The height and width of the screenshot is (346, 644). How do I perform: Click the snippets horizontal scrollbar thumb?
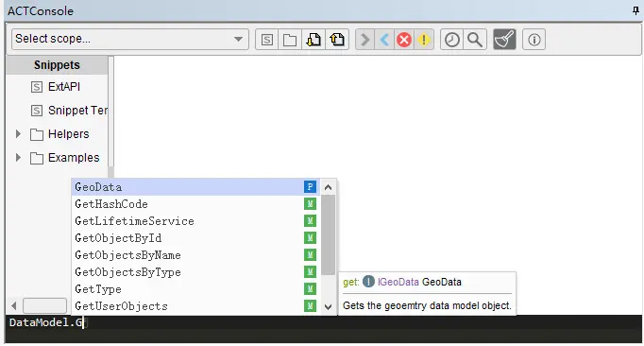tap(44, 305)
